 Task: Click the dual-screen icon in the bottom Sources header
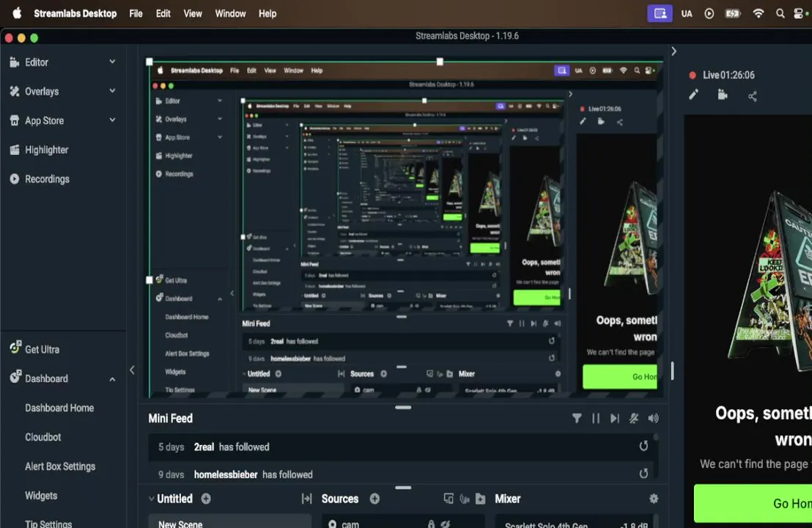tap(449, 499)
